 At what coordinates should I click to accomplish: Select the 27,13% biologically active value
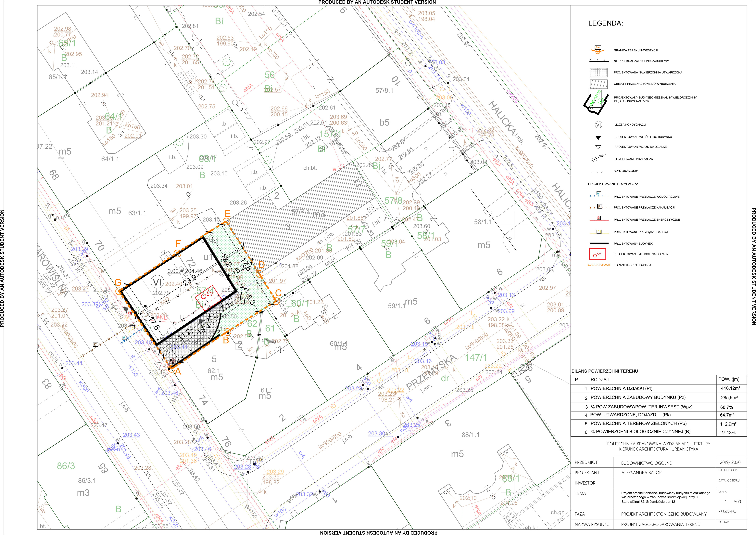click(728, 433)
